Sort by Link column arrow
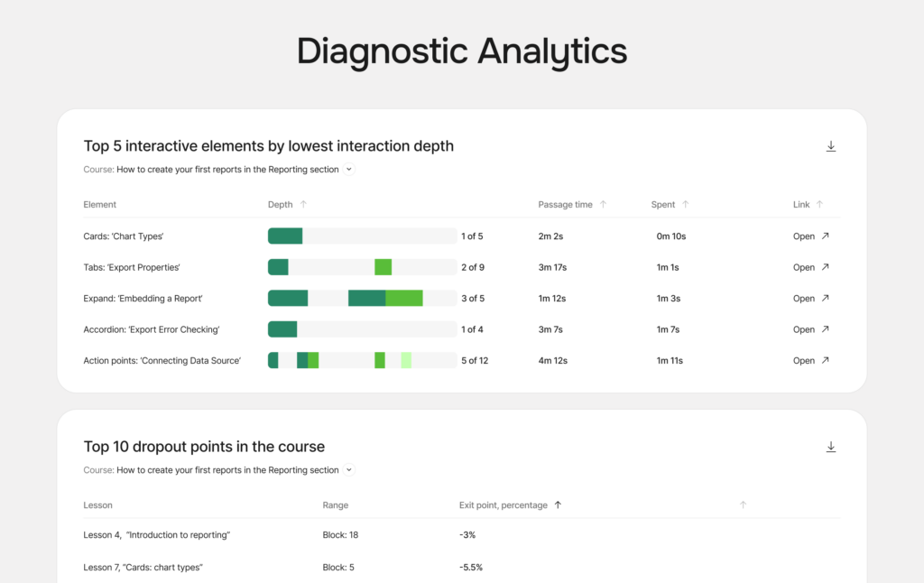 click(x=819, y=205)
